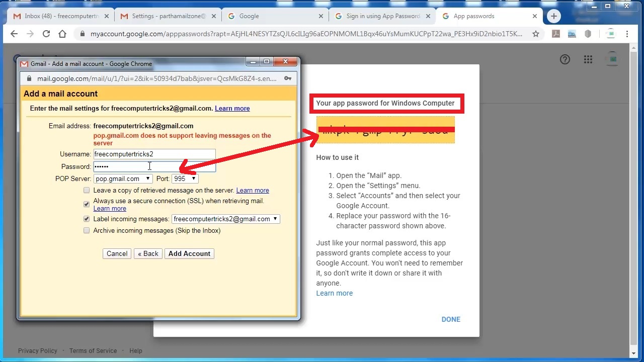The image size is (644, 362).
Task: Click the Password input field
Action: [154, 166]
